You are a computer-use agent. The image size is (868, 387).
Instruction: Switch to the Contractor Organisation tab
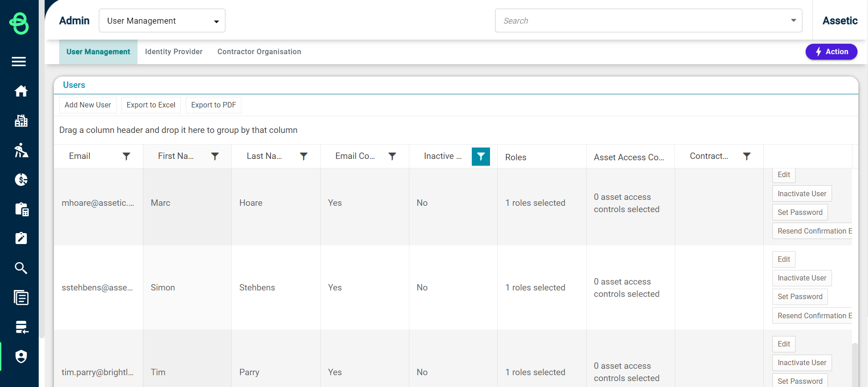(x=259, y=52)
